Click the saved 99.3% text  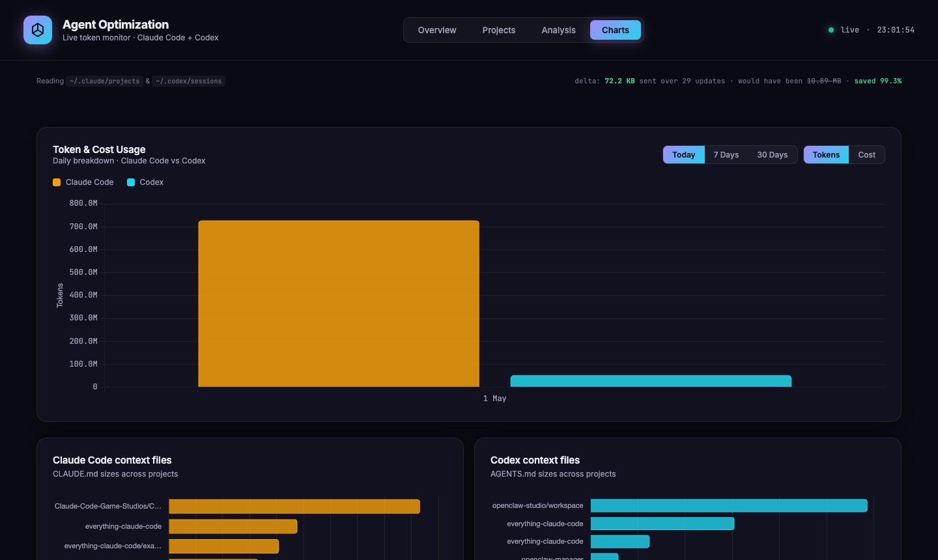(878, 81)
